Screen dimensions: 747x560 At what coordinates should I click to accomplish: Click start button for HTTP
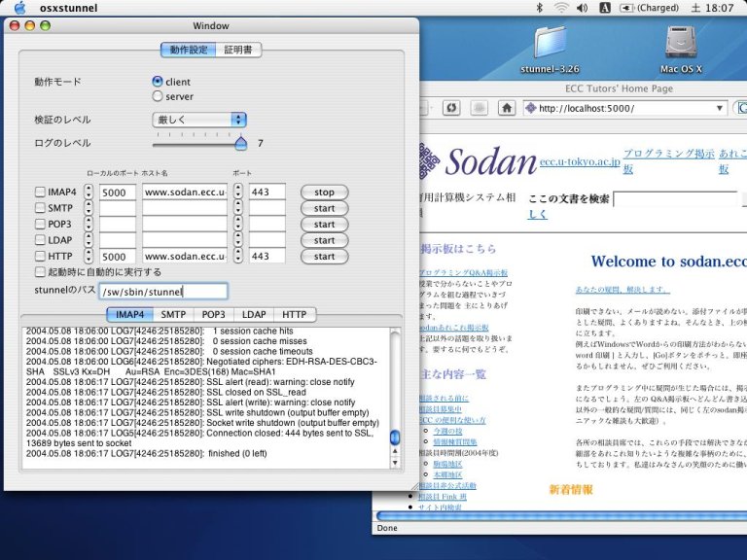(325, 257)
